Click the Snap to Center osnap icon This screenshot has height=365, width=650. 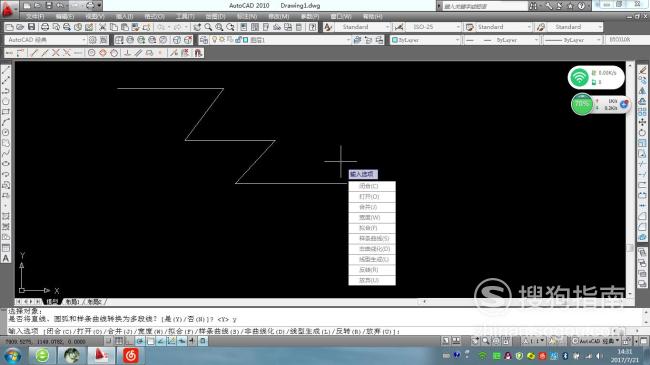coord(92,53)
